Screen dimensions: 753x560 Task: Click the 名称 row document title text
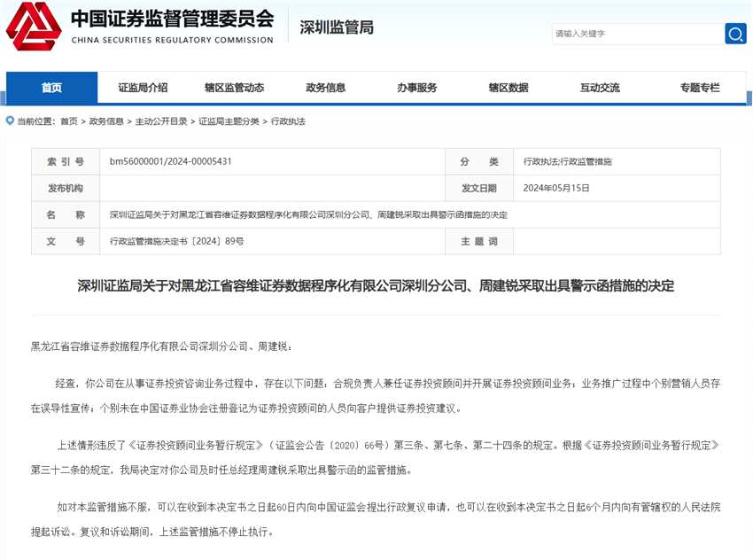[308, 214]
